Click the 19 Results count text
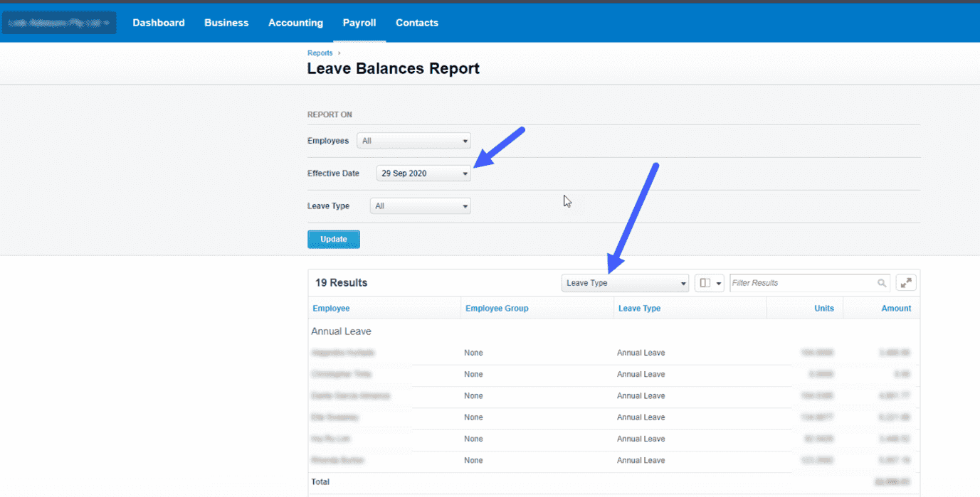 342,283
